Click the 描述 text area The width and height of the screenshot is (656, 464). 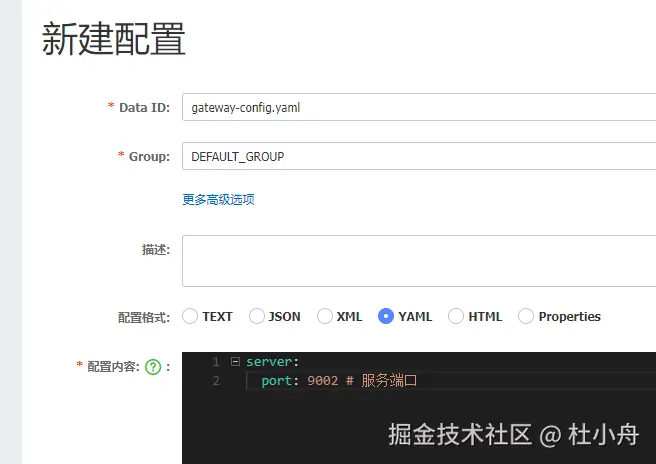pyautogui.click(x=419, y=261)
